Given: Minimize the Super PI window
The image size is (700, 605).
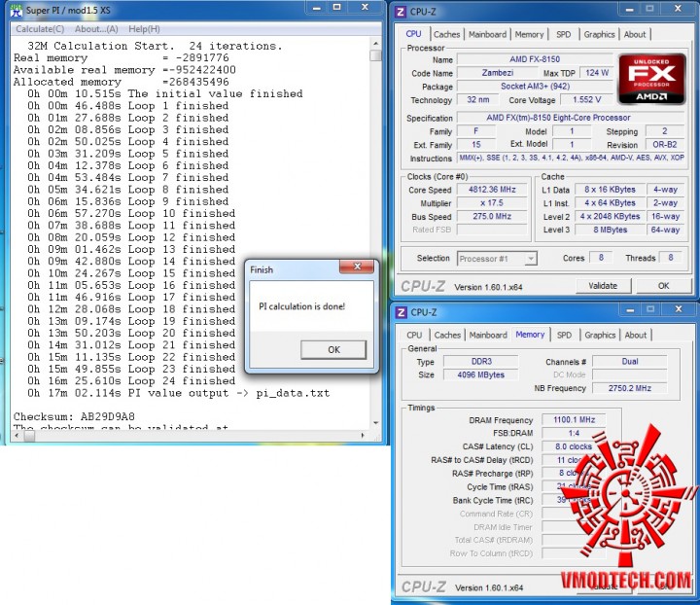Looking at the screenshot, I should coord(317,8).
